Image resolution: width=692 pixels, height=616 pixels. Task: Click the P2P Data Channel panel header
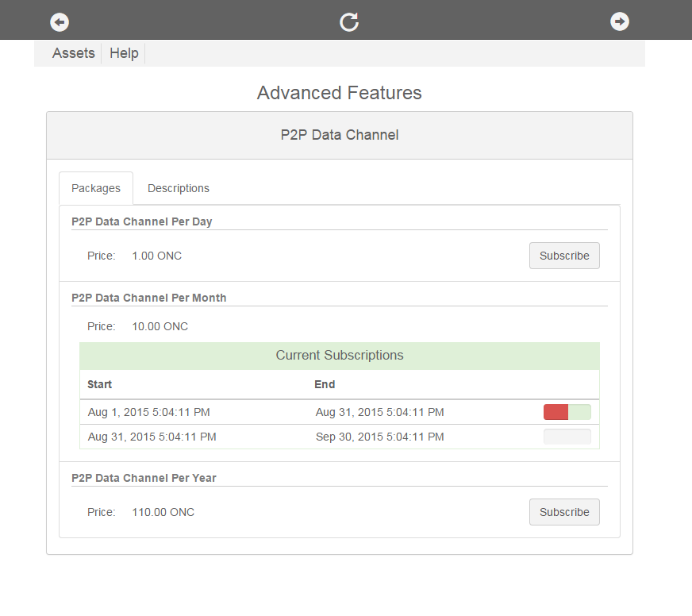[340, 135]
